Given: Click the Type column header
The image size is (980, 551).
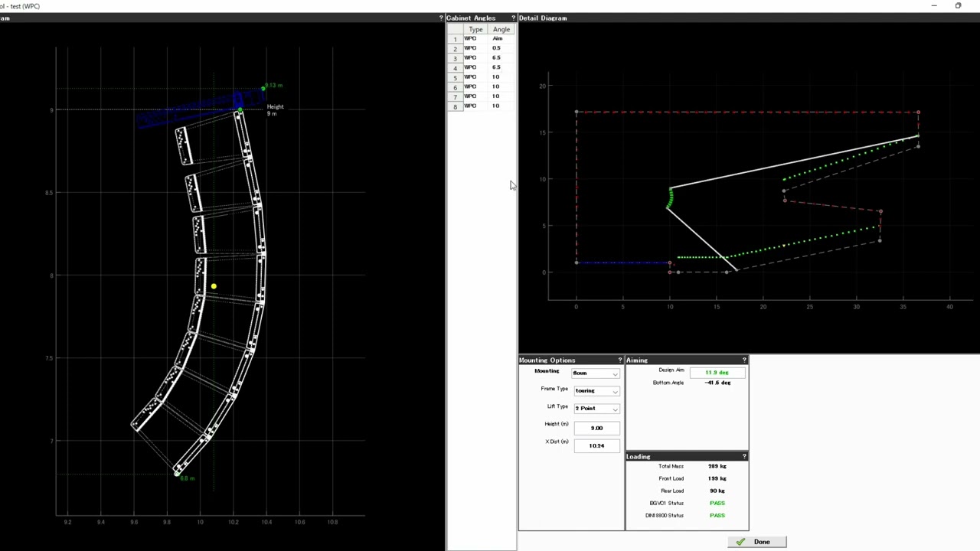Looking at the screenshot, I should (475, 29).
